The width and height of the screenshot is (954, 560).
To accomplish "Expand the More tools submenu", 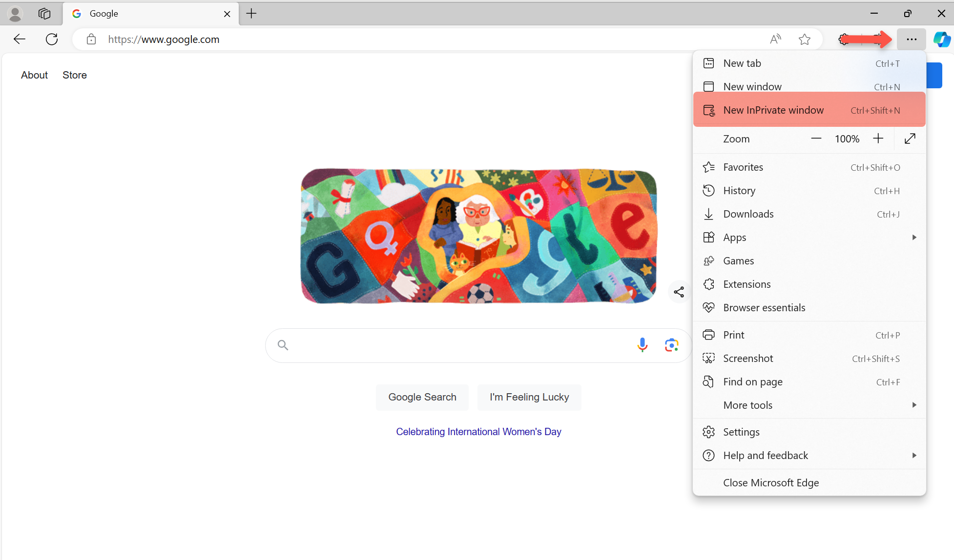I will 914,405.
